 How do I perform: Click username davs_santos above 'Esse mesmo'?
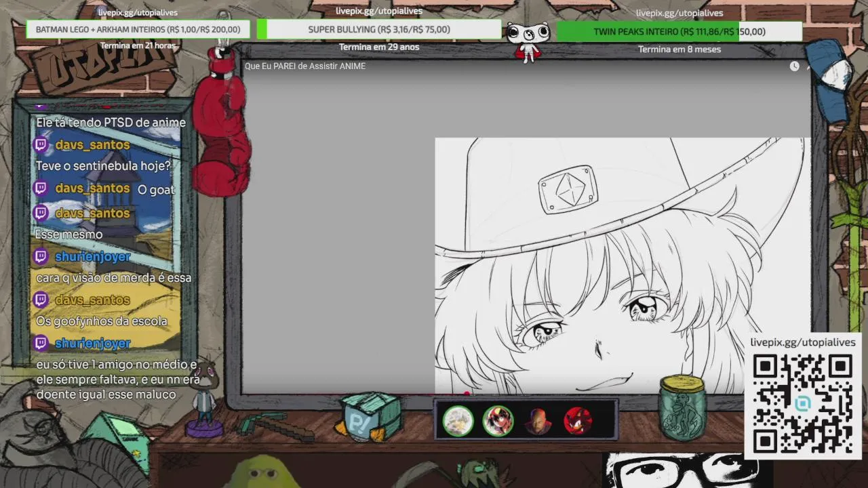92,213
